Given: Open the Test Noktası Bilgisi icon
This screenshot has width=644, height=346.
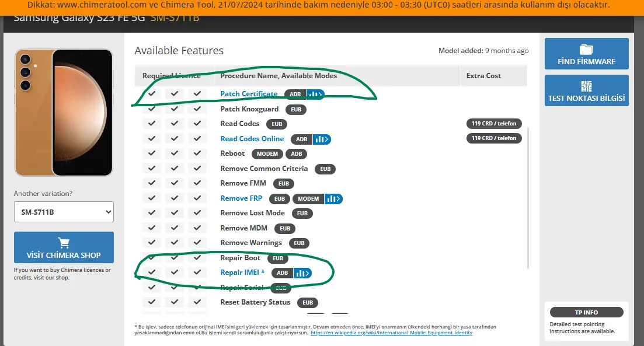Looking at the screenshot, I should 587,86.
